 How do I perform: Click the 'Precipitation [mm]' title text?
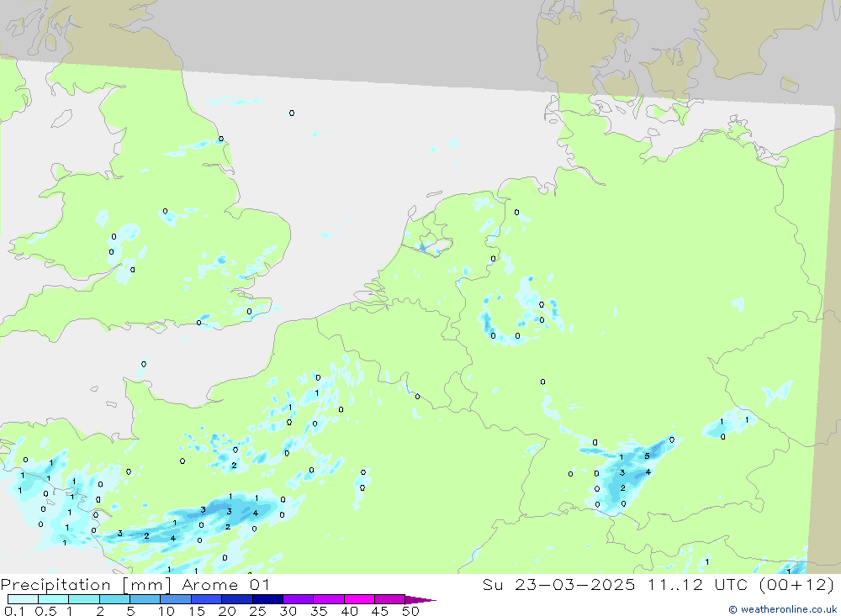[86, 585]
